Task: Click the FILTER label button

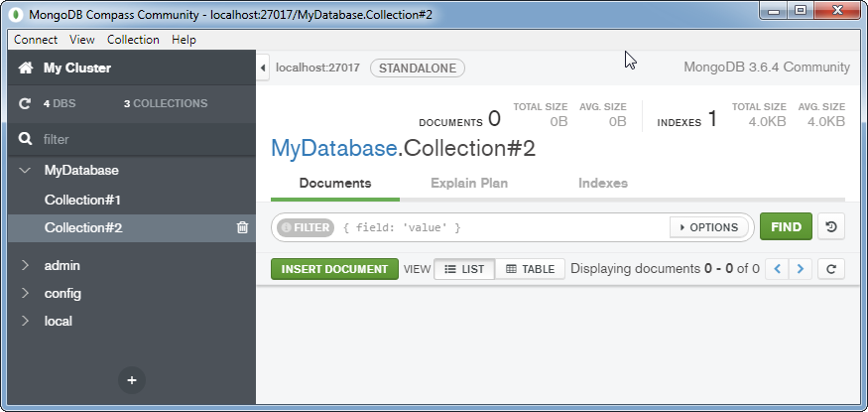Action: (306, 227)
